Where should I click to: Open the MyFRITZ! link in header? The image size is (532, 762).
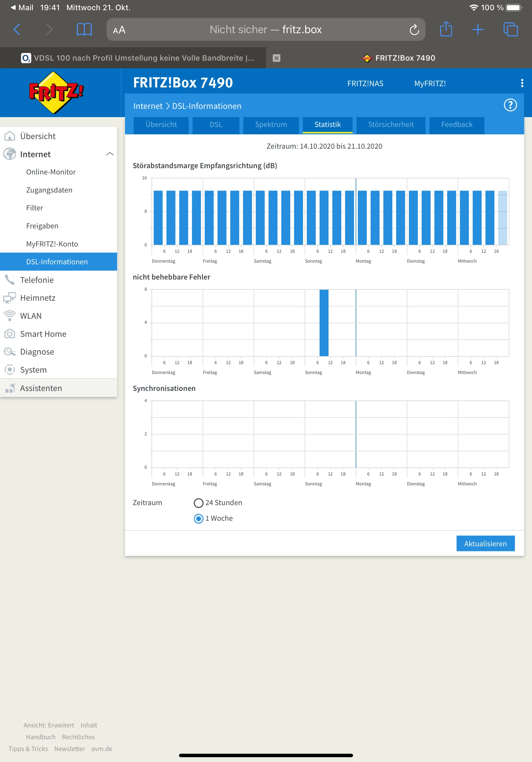coord(430,83)
